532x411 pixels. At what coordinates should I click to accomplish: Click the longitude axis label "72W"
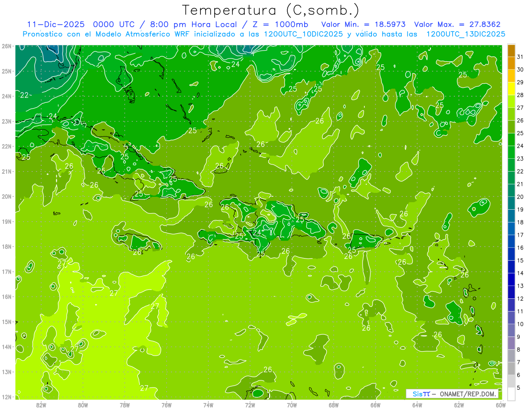click(x=250, y=405)
